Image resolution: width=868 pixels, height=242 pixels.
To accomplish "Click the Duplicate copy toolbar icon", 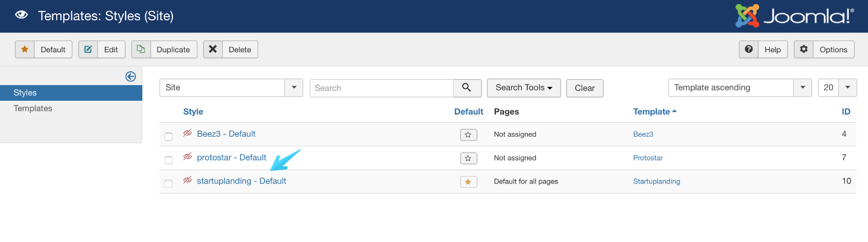I will click(x=141, y=50).
